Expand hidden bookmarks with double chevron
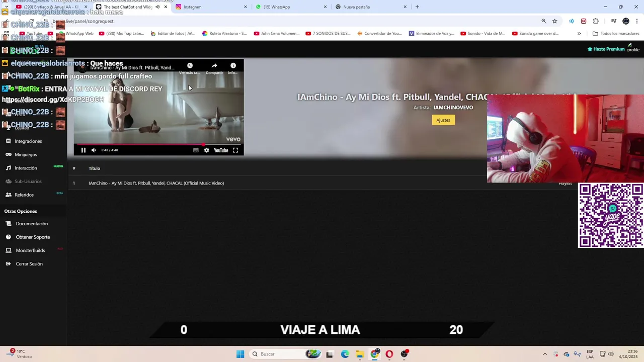This screenshot has height=362, width=644. click(x=579, y=34)
